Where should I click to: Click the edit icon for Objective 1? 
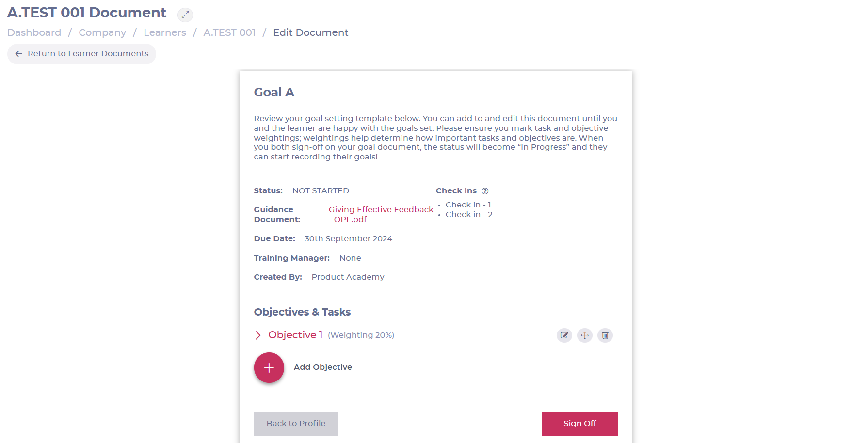(564, 335)
